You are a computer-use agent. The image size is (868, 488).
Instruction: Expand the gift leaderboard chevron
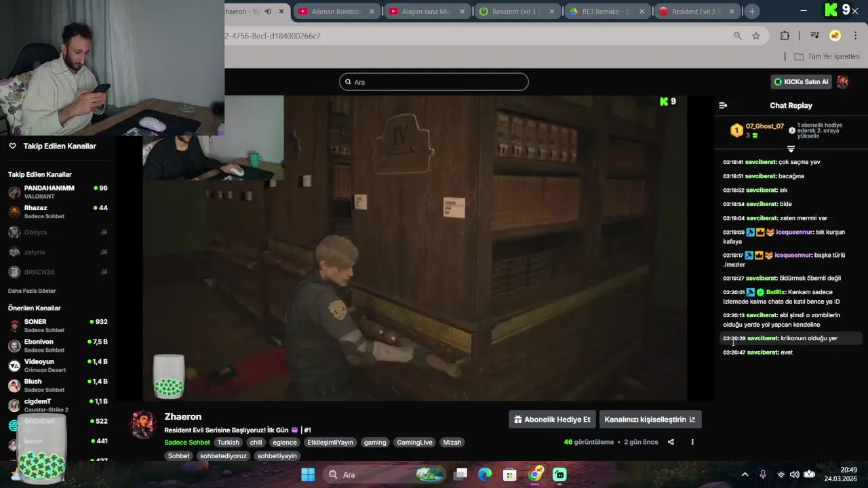click(x=791, y=148)
